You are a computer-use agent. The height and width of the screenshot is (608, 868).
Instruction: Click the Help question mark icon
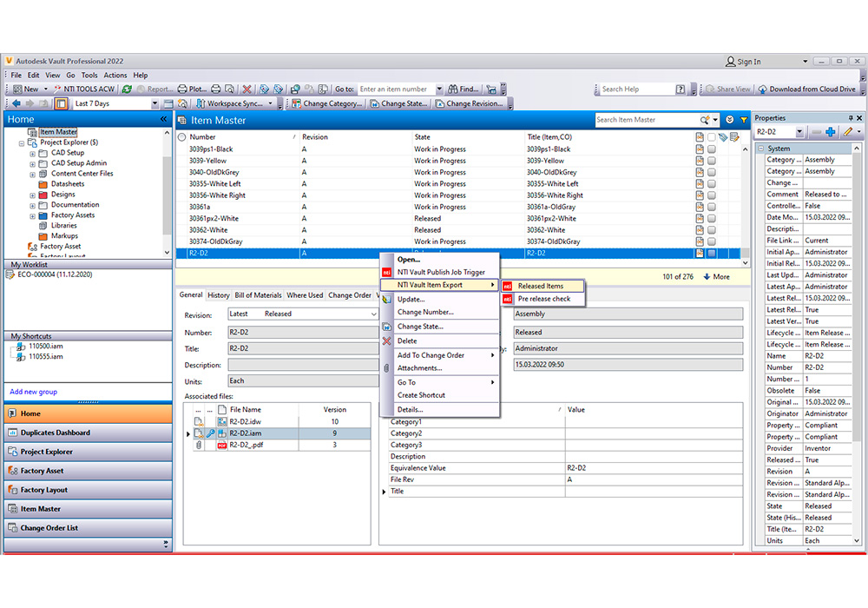click(681, 89)
